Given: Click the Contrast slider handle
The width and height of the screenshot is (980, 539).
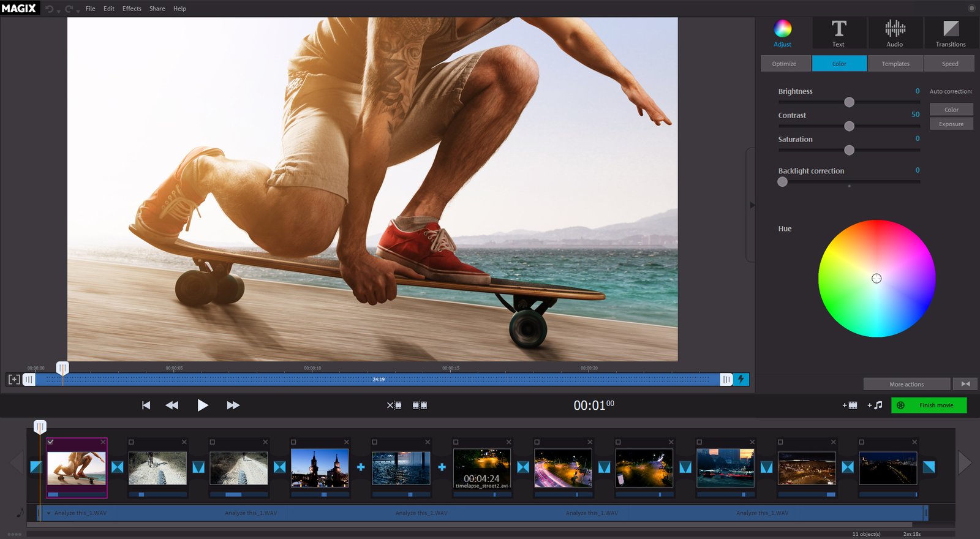Looking at the screenshot, I should click(x=849, y=126).
